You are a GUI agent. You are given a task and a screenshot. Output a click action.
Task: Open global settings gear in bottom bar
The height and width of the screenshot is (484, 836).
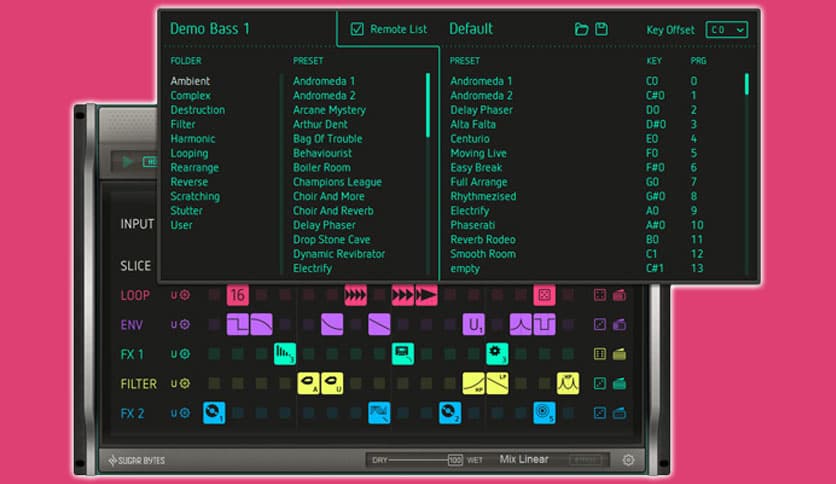[629, 460]
